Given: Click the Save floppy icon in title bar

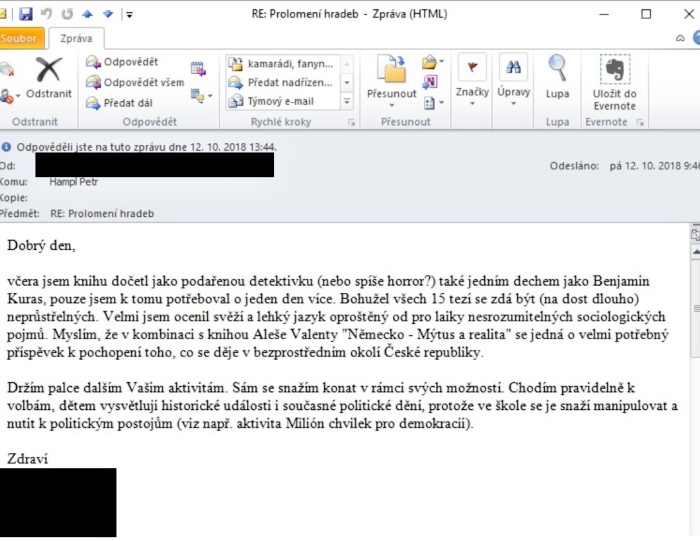Looking at the screenshot, I should (27, 14).
